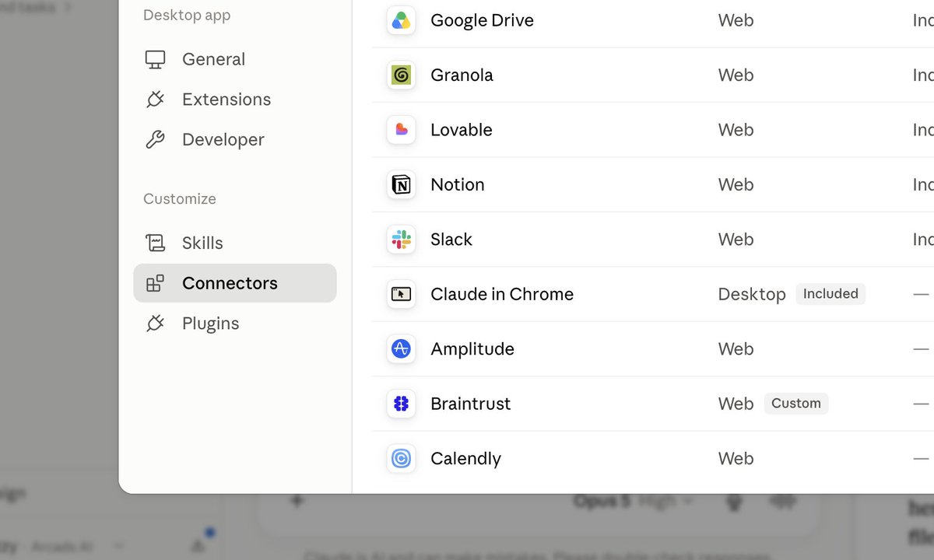934x560 pixels.
Task: Select the "Calendly" connector name
Action: pos(465,459)
